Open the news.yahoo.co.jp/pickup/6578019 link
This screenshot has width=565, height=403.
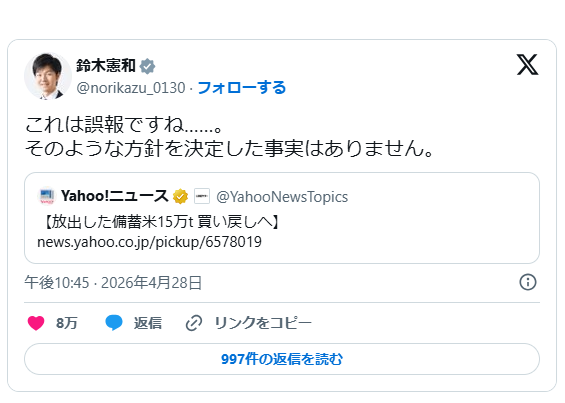click(x=150, y=242)
